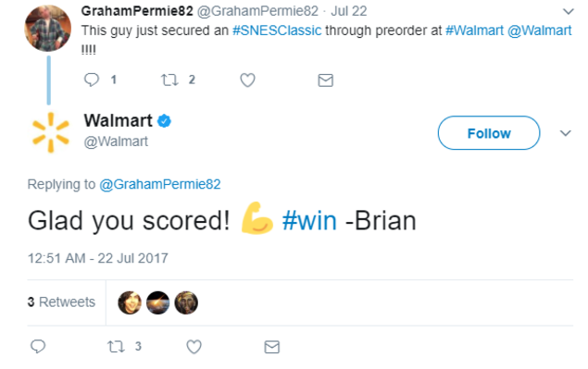This screenshot has height=369, width=588.
Task: Open the #SNESClassic hashtag link
Action: coord(277,31)
